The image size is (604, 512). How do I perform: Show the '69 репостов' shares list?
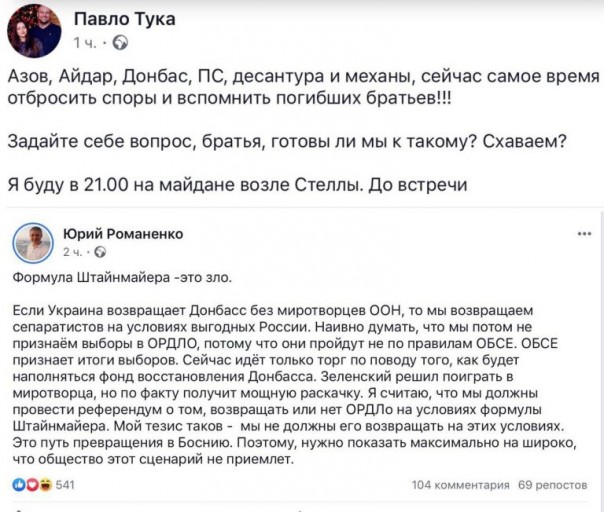[552, 484]
